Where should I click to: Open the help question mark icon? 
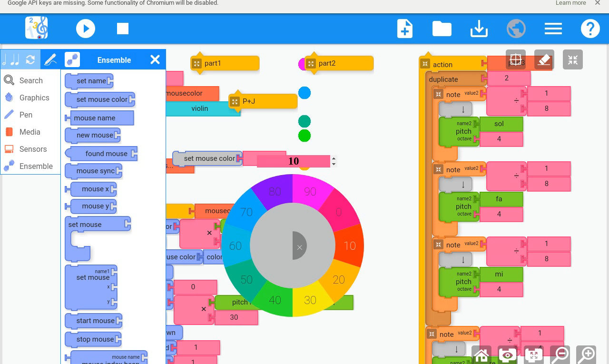point(590,29)
